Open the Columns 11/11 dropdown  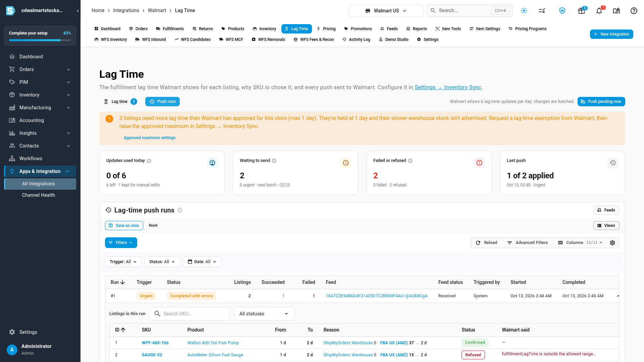580,243
